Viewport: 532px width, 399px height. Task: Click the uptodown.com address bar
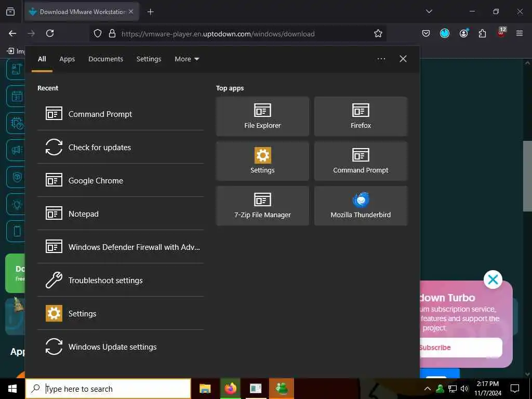point(237,34)
